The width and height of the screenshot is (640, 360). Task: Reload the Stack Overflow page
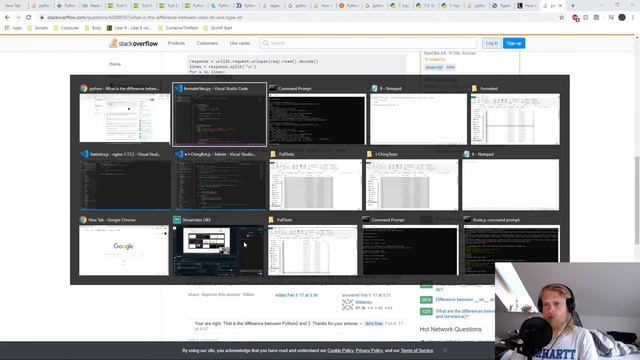click(x=29, y=18)
